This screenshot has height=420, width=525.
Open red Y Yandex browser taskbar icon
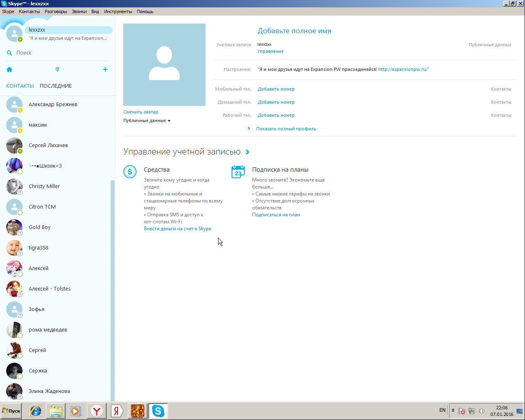96,411
